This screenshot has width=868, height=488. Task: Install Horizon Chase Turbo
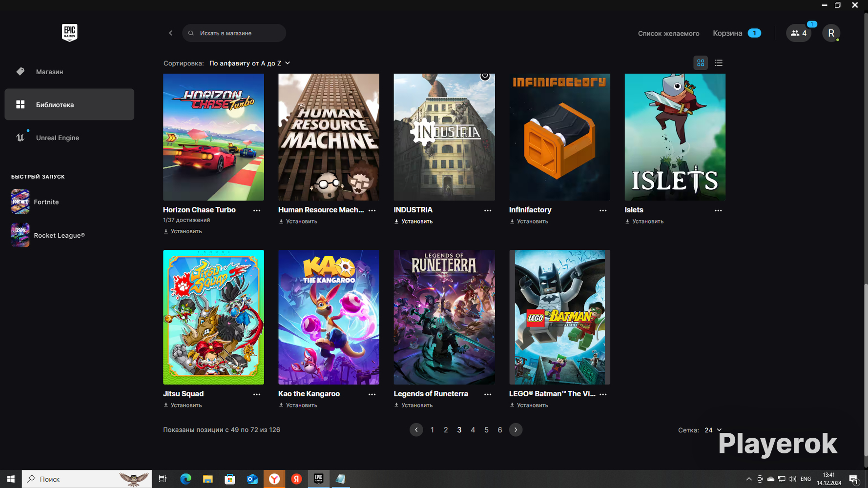coord(183,231)
